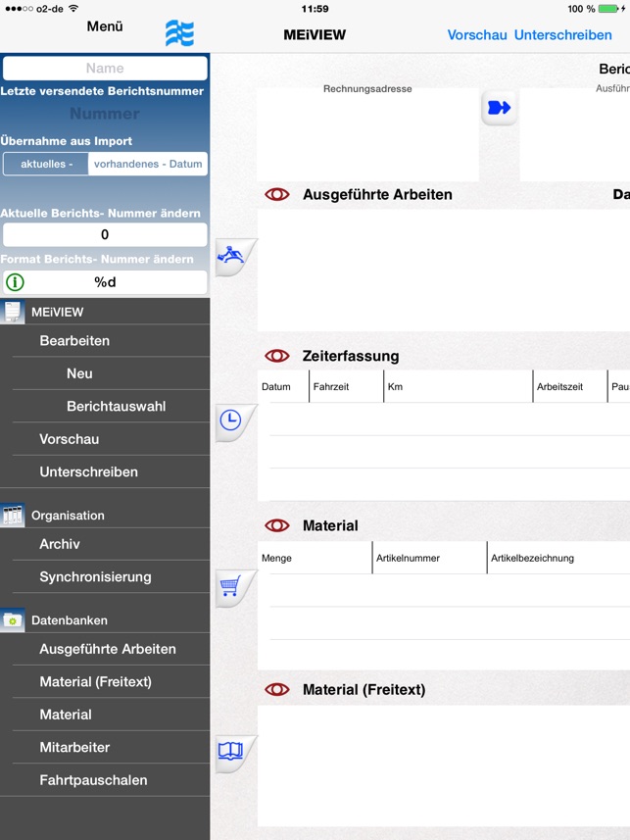This screenshot has height=840, width=630.
Task: Open Synchronisierung under Organisation
Action: point(105,577)
